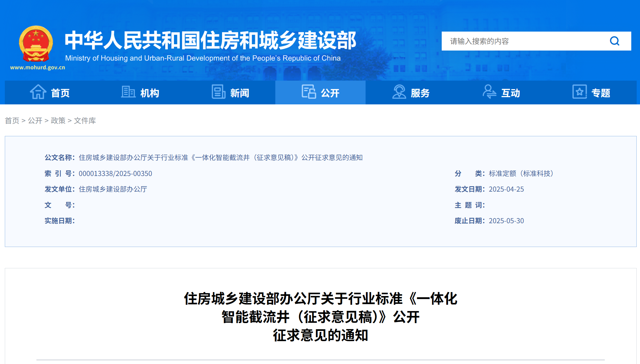Click the document icon beside 公开
The height and width of the screenshot is (364, 640).
[x=309, y=92]
